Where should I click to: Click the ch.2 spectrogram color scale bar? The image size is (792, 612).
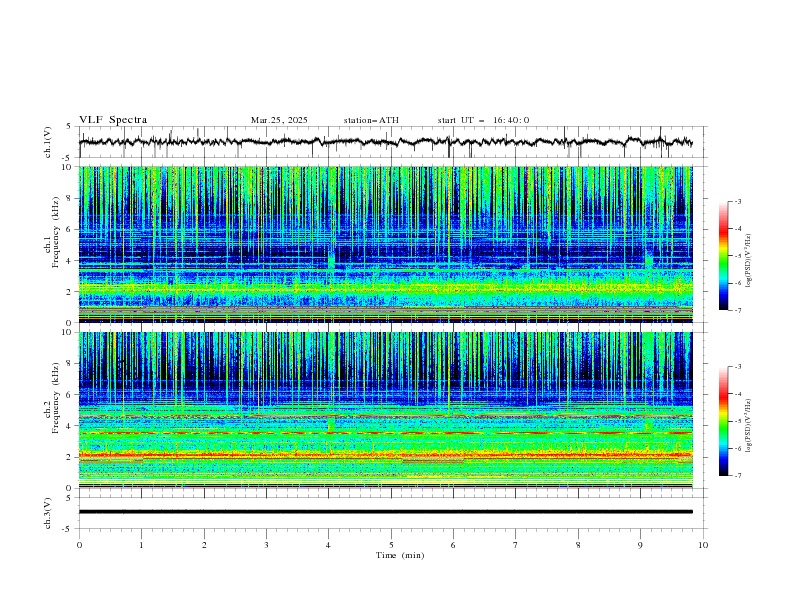click(723, 421)
